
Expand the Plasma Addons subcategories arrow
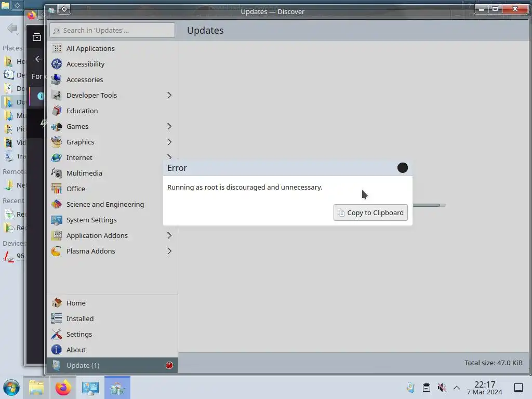click(x=169, y=251)
